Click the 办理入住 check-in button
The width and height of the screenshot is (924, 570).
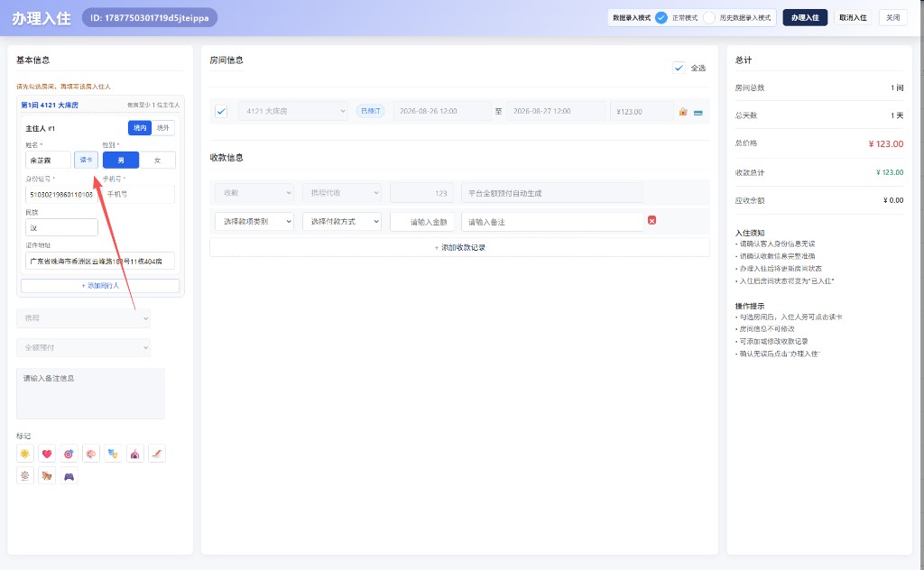tap(805, 18)
